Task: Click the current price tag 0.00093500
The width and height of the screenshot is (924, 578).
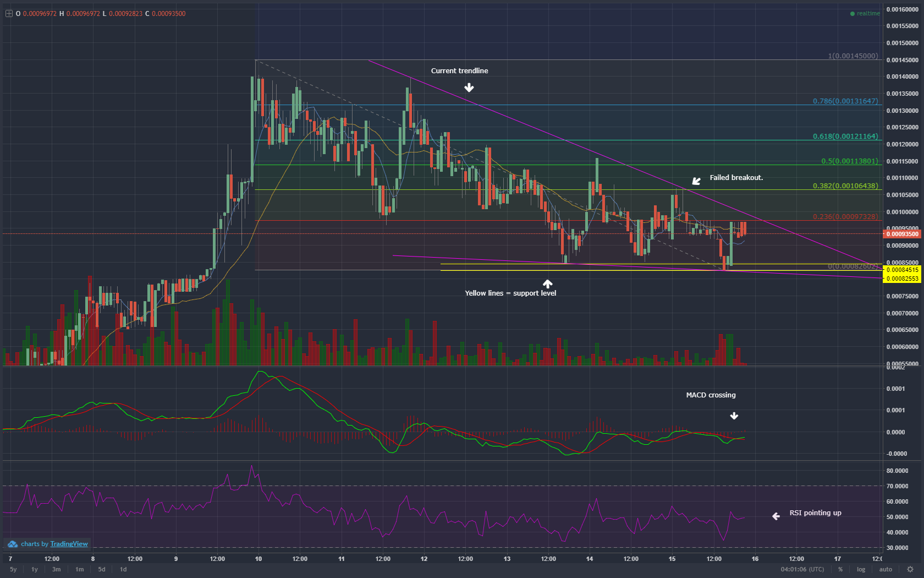Action: click(x=902, y=234)
